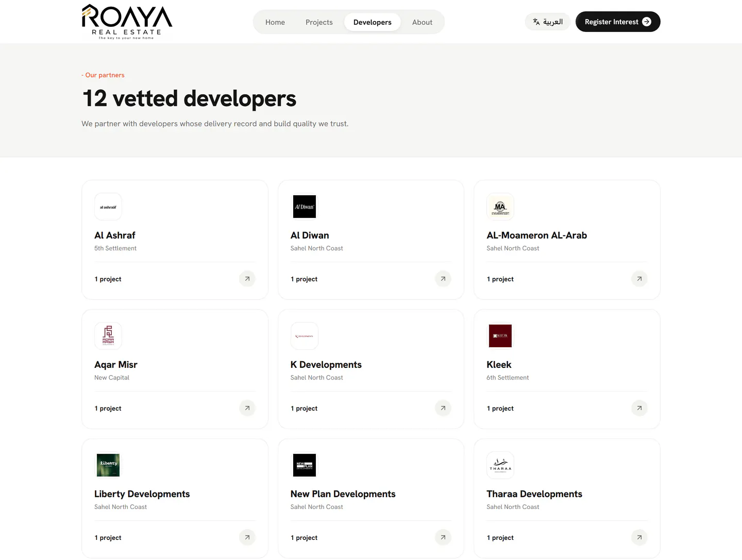
Task: Open the Al Diwan developer title
Action: [x=310, y=235]
